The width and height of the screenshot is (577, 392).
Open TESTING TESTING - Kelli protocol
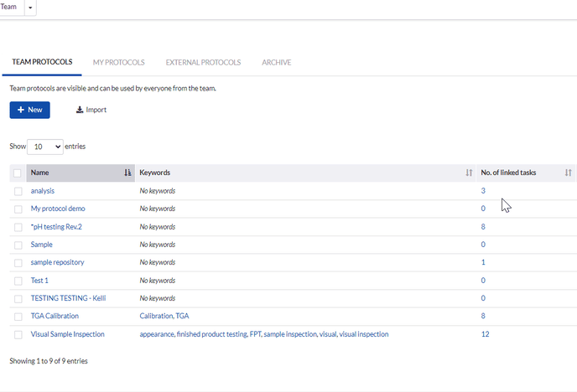[x=69, y=298]
